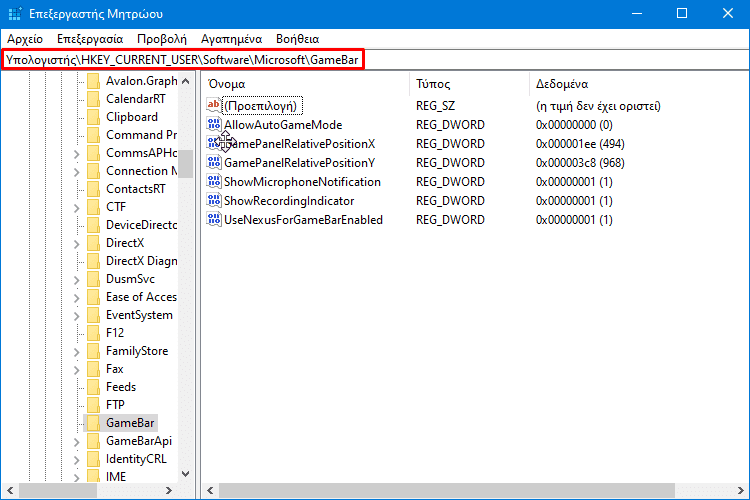
Task: Click the DWORD icon beside ShowMicrophoneNotification
Action: (x=213, y=181)
